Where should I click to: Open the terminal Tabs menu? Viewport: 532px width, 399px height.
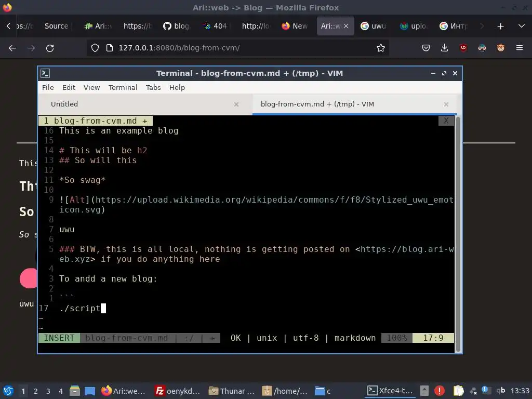(153, 87)
